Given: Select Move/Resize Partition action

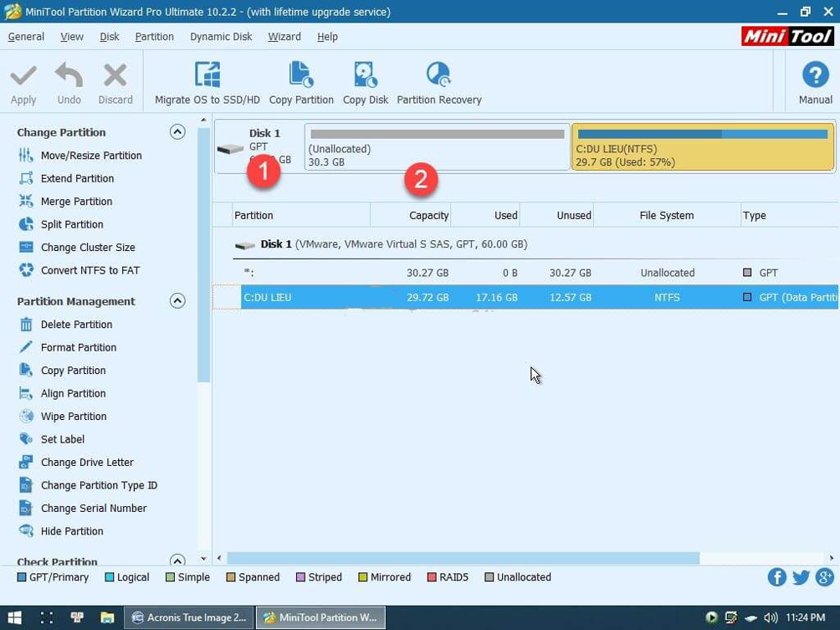Looking at the screenshot, I should pos(91,156).
